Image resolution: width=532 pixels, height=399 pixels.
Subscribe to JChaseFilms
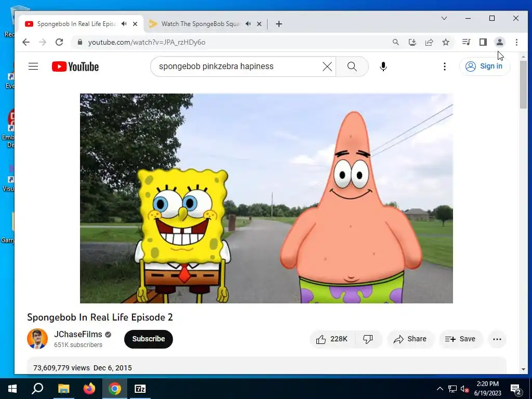coord(149,339)
